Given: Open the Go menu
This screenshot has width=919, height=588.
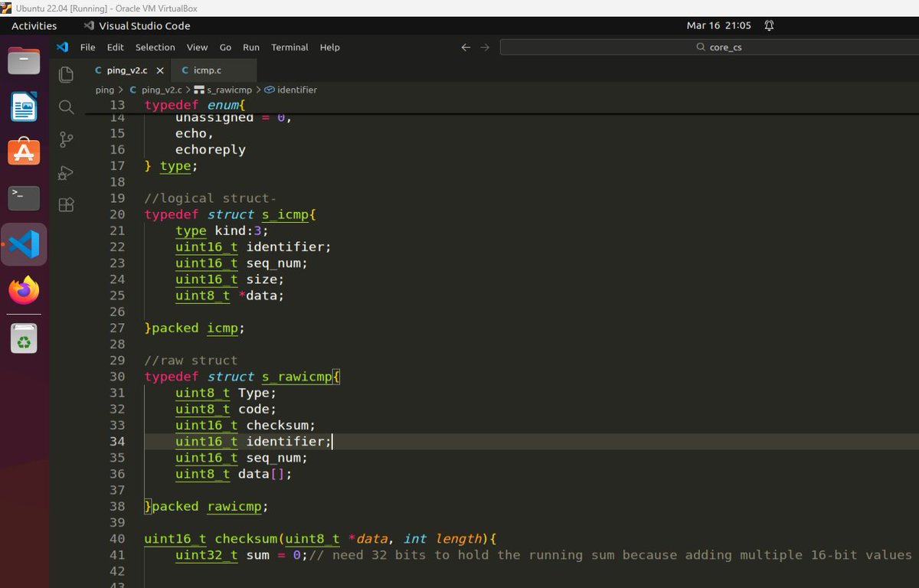Looking at the screenshot, I should tap(225, 47).
